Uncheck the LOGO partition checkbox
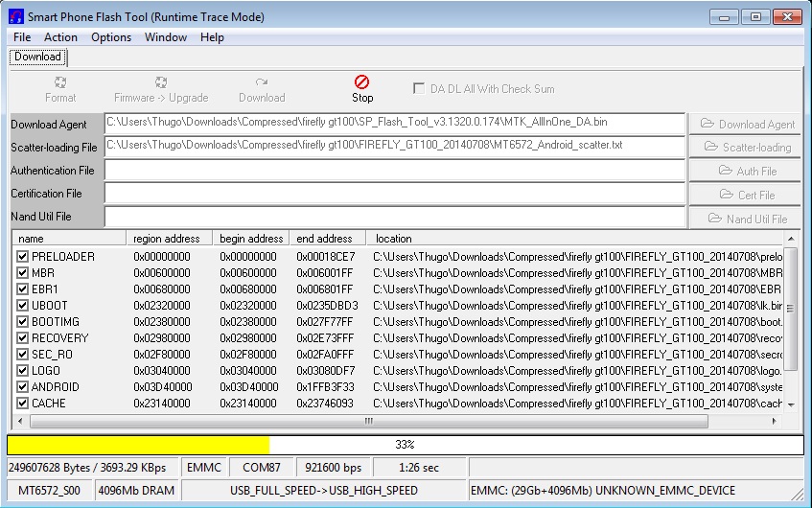Screen dimensions: 812x508 pyautogui.click(x=22, y=371)
